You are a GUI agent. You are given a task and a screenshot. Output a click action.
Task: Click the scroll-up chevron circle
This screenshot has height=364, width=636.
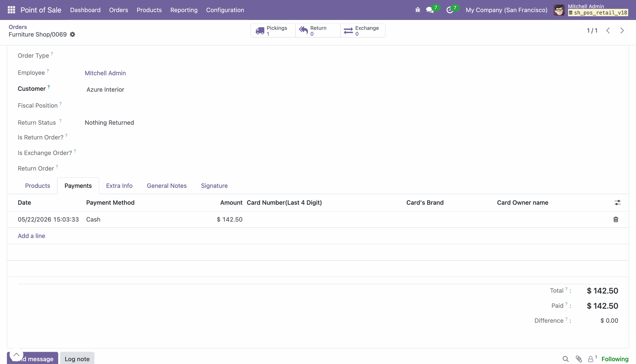point(16,355)
